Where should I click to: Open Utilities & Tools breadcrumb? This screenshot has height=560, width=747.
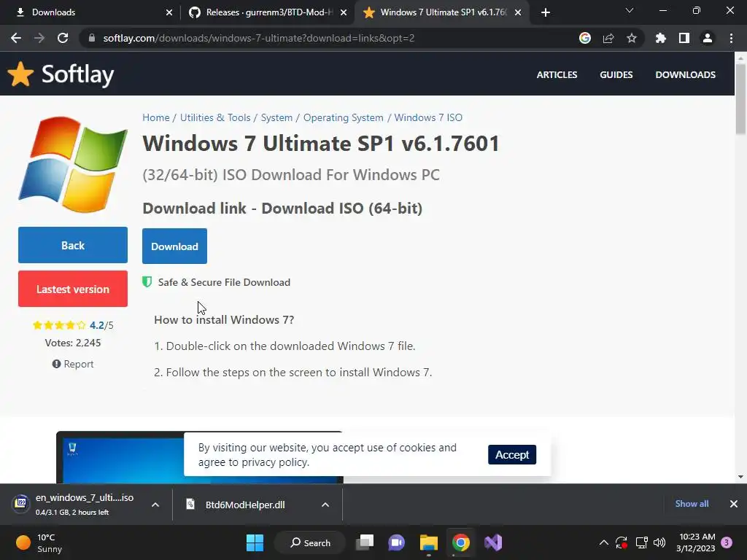[x=215, y=117]
